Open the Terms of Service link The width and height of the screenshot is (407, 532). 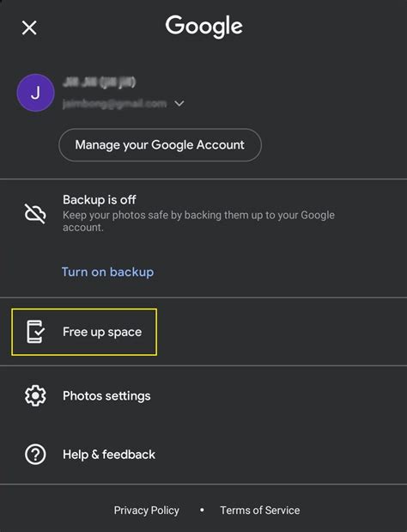tap(260, 511)
